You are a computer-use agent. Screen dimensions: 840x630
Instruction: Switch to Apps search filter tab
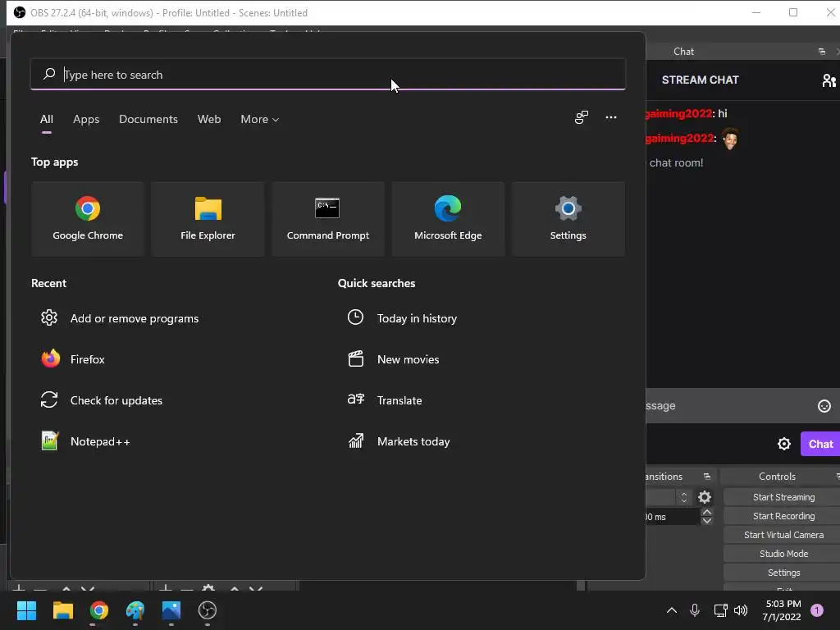86,119
